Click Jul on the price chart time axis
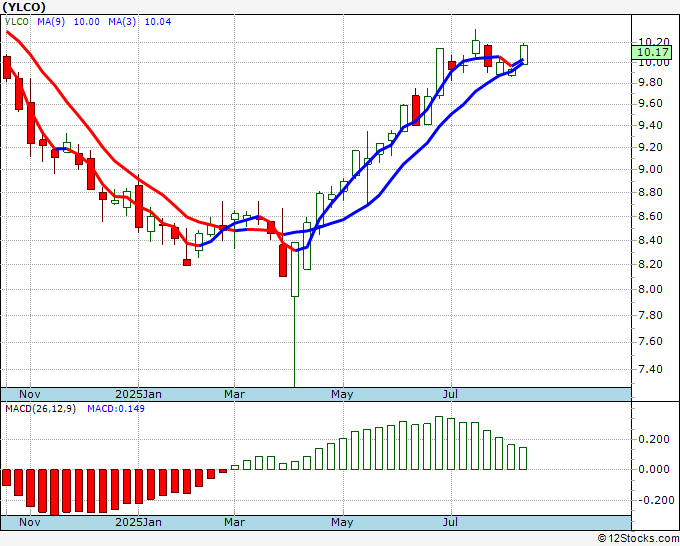Screen dimensions: 680x546 451,394
